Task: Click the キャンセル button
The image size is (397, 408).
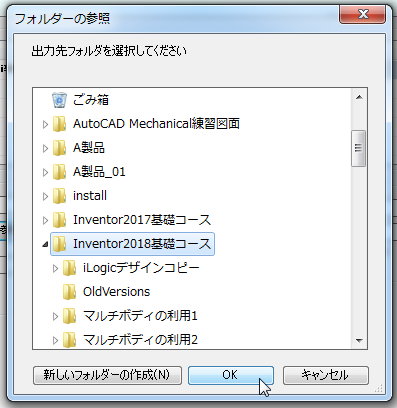Action: [326, 375]
